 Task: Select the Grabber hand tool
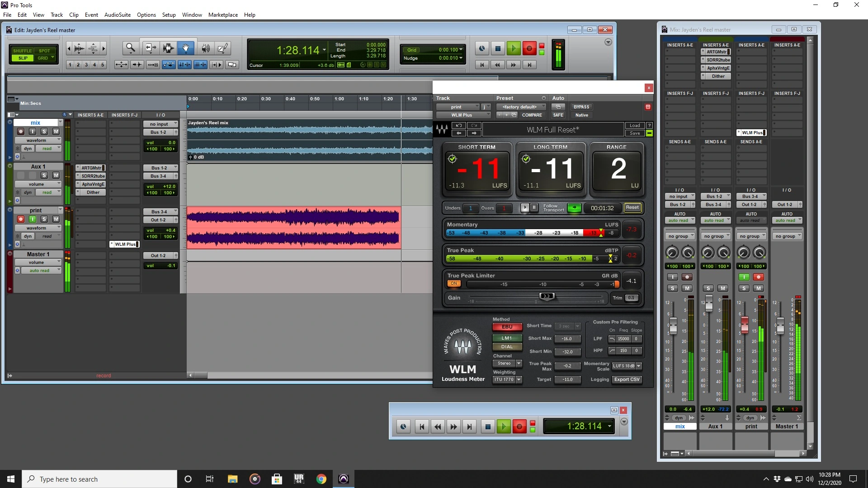point(186,48)
